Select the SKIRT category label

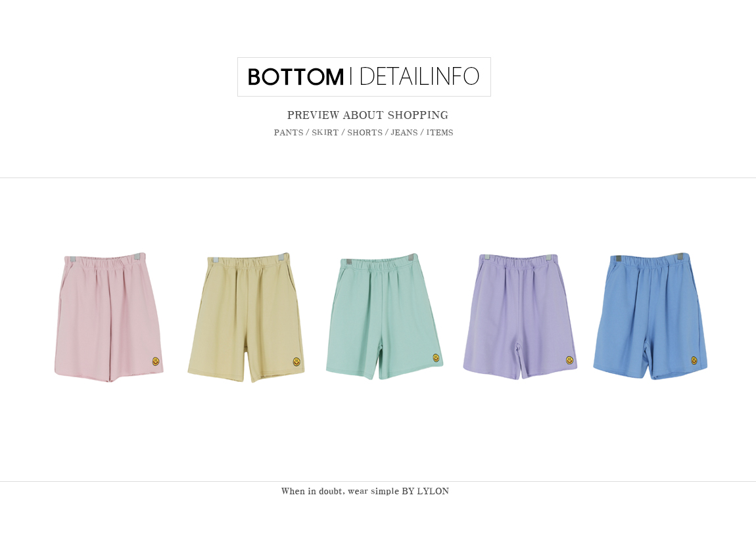coord(325,133)
